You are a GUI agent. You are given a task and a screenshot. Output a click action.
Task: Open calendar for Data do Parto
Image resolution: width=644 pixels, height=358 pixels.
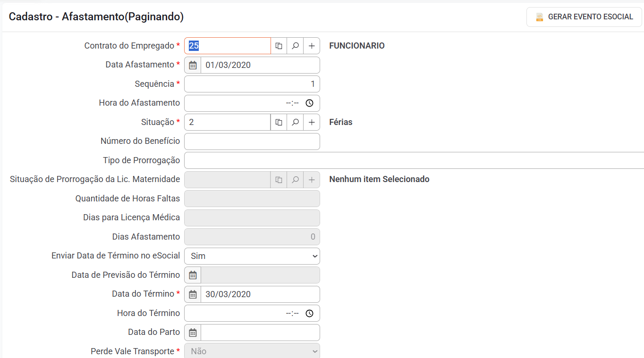tap(193, 333)
